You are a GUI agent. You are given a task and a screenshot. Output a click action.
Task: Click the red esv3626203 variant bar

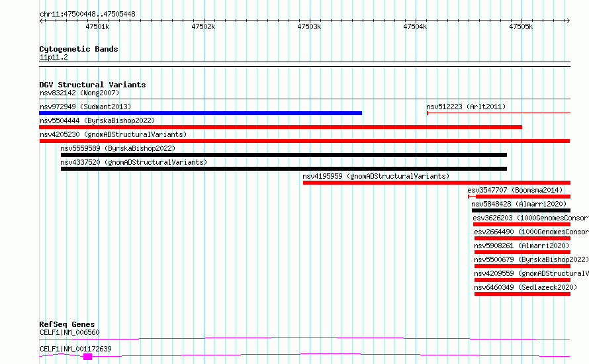(521, 224)
